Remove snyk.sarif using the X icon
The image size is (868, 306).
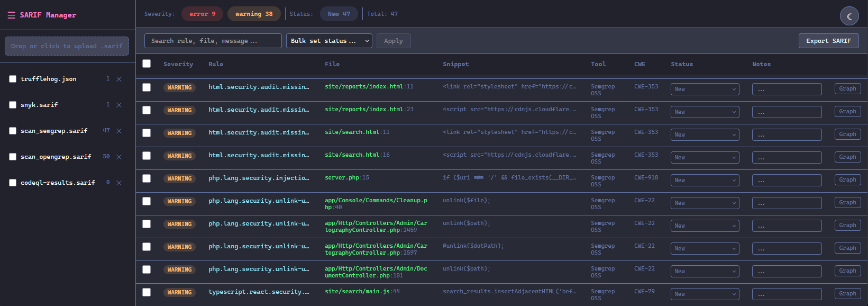point(119,105)
